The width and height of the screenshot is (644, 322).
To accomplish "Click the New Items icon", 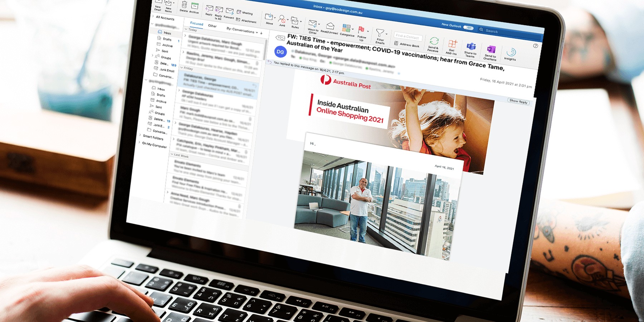I will point(168,3).
